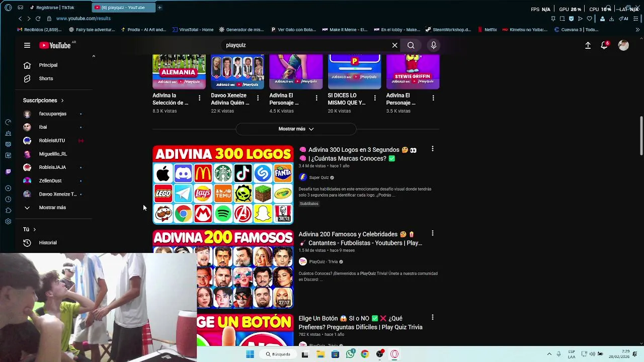Open the ALEMANIA short thumbnail

(179, 72)
